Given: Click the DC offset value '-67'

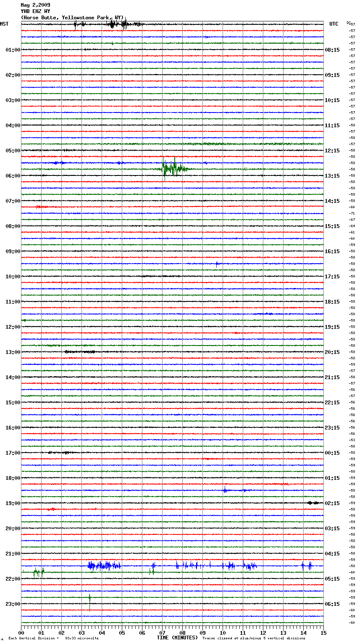Looking at the screenshot, I should pos(352,220).
